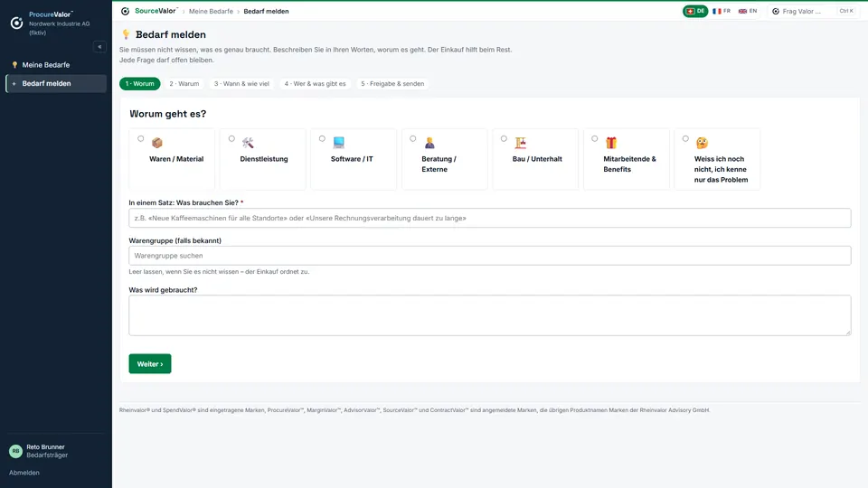Image resolution: width=868 pixels, height=488 pixels.
Task: Click the box icon for Waren / Material
Action: tap(157, 143)
